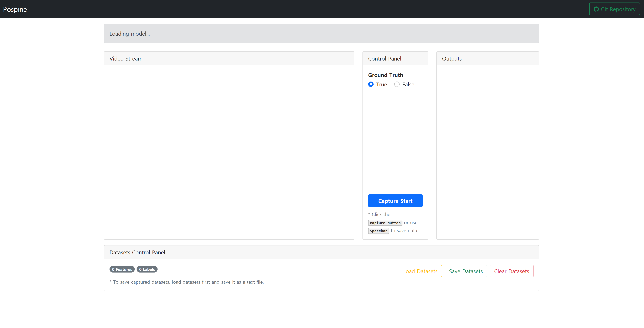Click Save Datasets button
This screenshot has width=644, height=328.
(465, 271)
